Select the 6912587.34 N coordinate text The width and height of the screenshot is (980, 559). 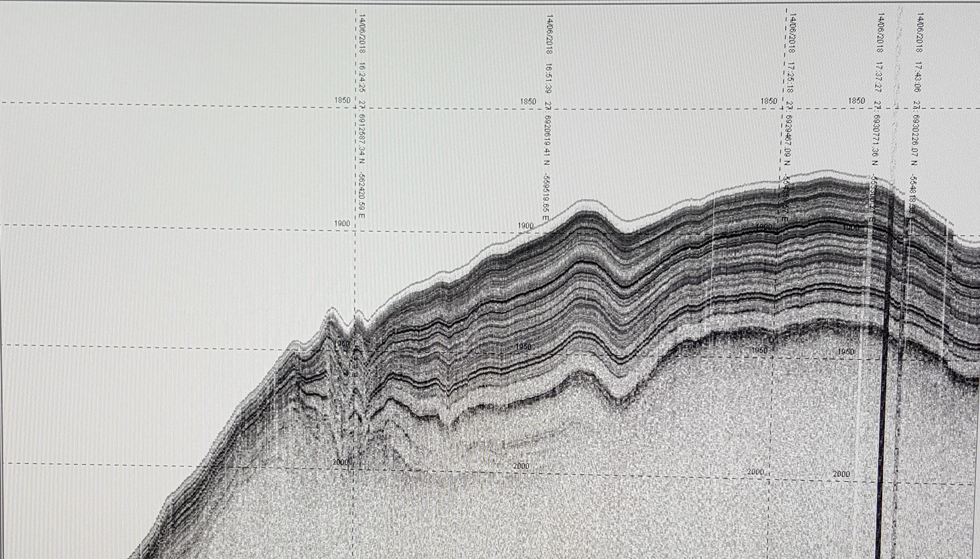click(x=363, y=139)
